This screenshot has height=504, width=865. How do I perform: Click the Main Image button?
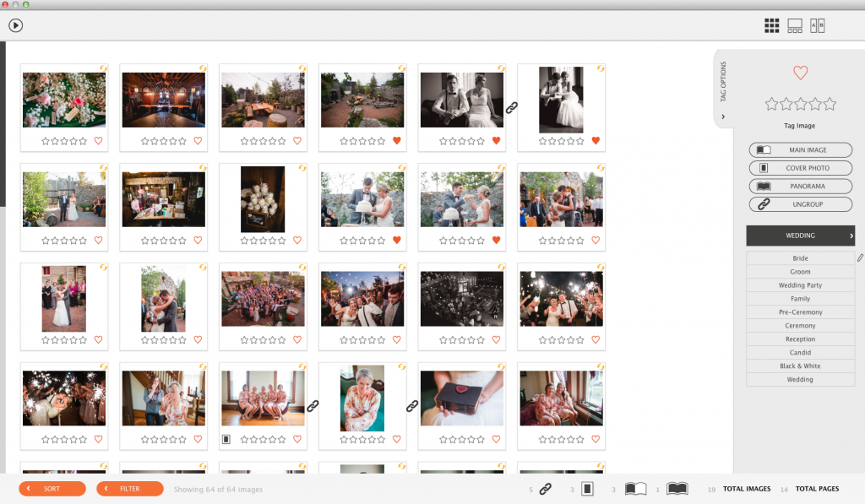pyautogui.click(x=800, y=150)
